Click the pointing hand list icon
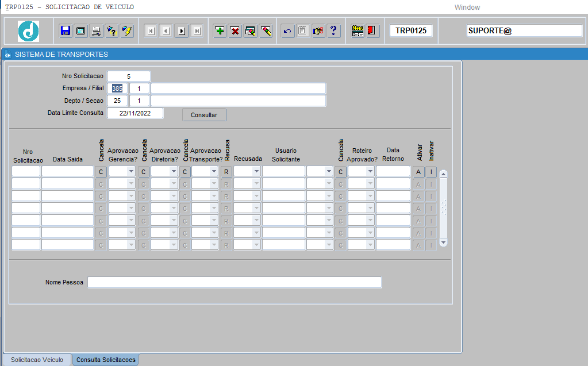The width and height of the screenshot is (588, 366). (318, 31)
